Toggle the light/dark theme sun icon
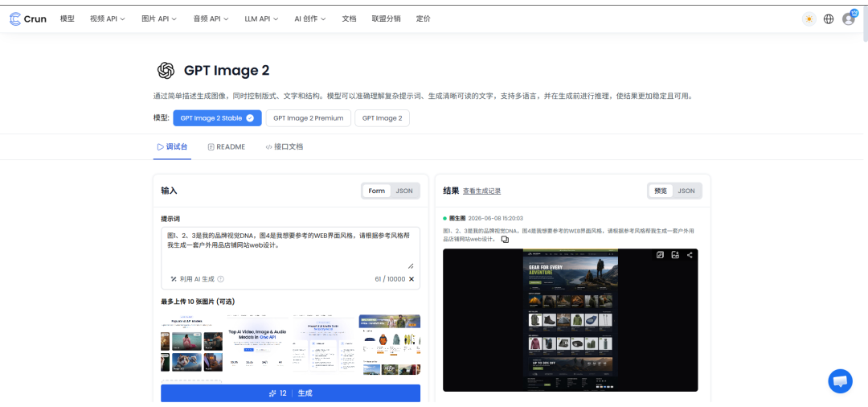Viewport: 868px width, 407px height. tap(809, 18)
